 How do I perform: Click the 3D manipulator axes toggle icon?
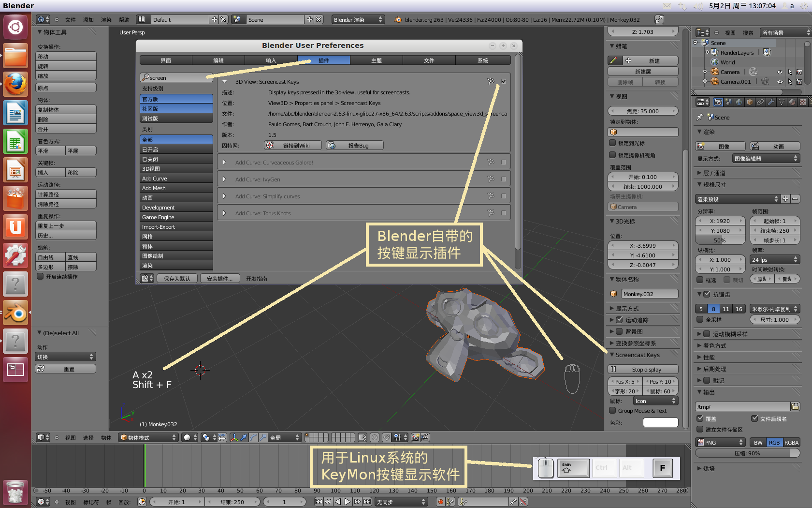pos(234,437)
